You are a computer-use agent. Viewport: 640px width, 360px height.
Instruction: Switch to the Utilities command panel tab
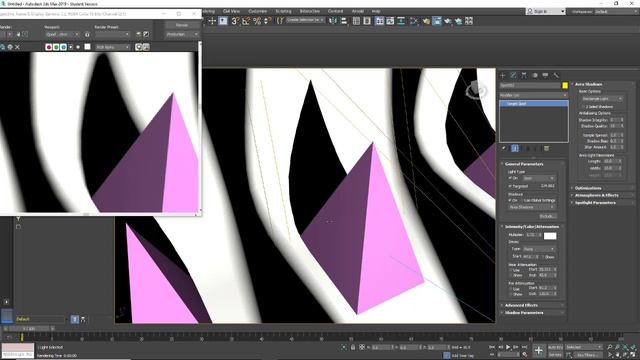(x=556, y=76)
